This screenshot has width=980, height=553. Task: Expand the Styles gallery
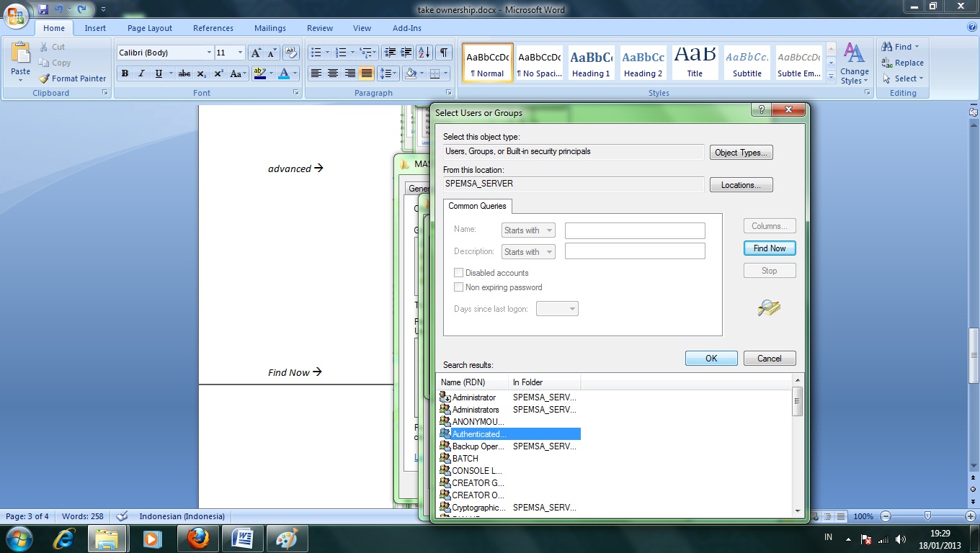[x=831, y=76]
